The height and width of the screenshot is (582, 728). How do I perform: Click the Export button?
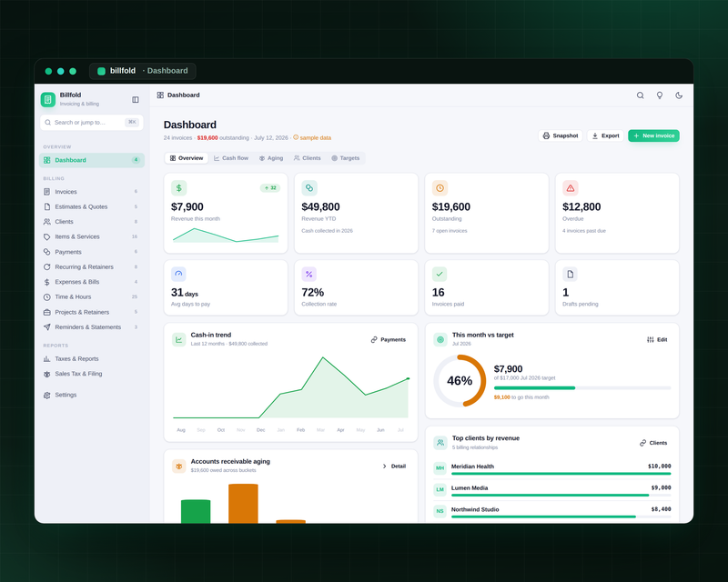point(605,135)
